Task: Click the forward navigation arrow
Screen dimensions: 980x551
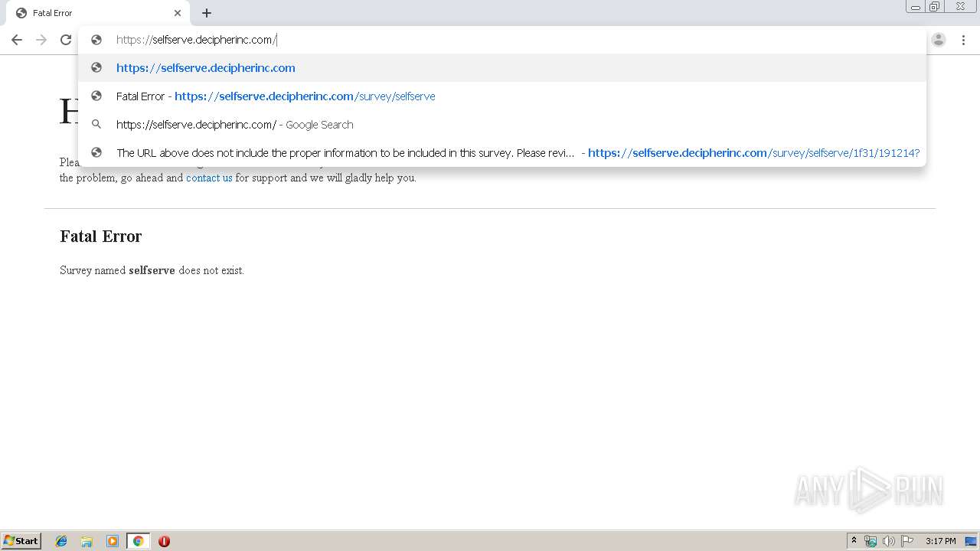Action: pyautogui.click(x=41, y=40)
